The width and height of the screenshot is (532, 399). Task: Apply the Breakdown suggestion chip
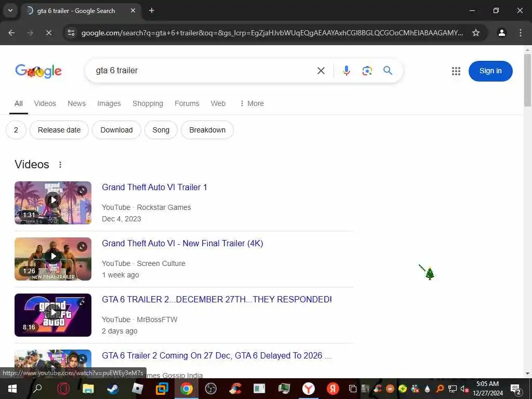tap(207, 130)
